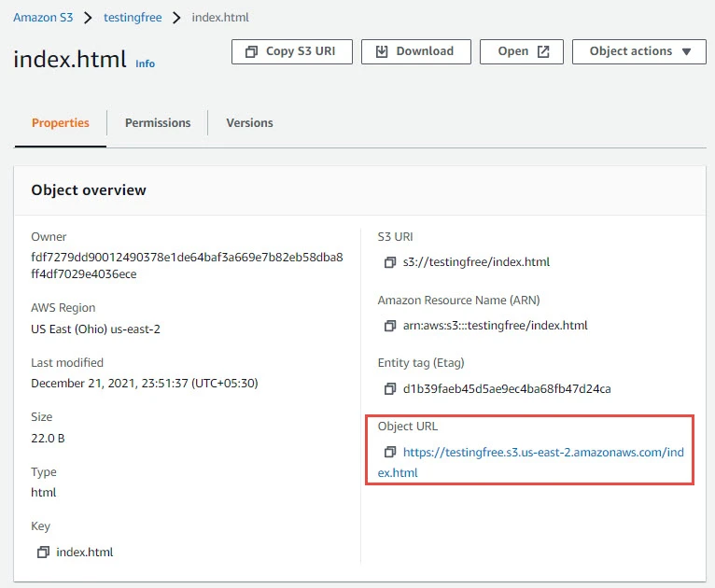Expand the Object actions dropdown

coord(639,51)
